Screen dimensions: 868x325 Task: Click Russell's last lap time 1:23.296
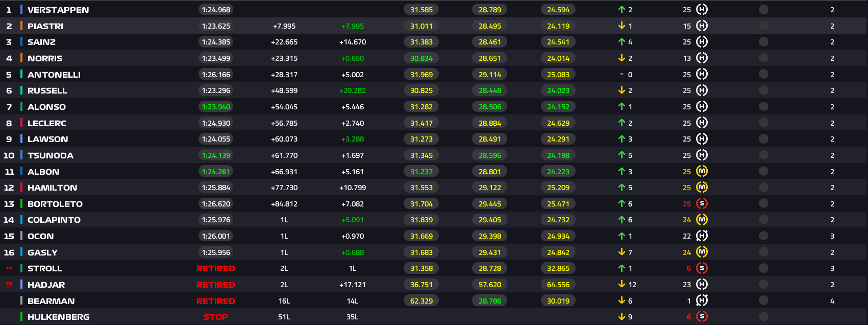tap(216, 90)
